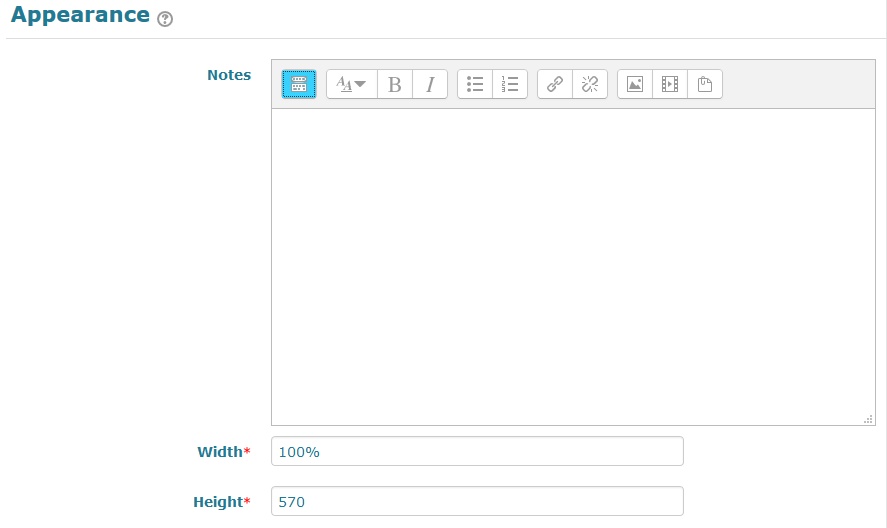Click the Height field label
The width and height of the screenshot is (887, 528).
tap(218, 502)
